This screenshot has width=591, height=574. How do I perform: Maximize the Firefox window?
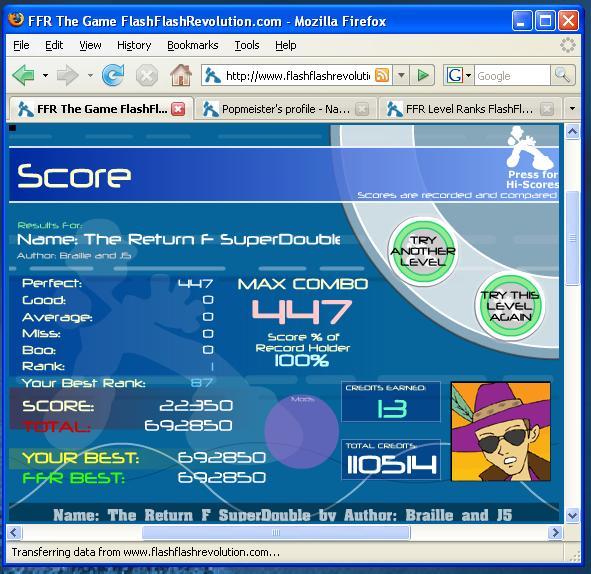(545, 20)
